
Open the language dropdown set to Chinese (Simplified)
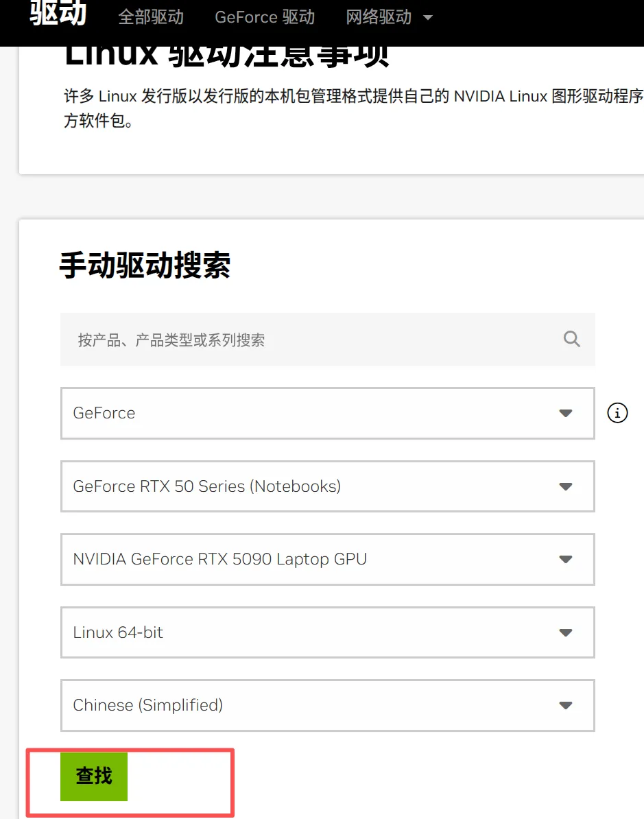327,705
